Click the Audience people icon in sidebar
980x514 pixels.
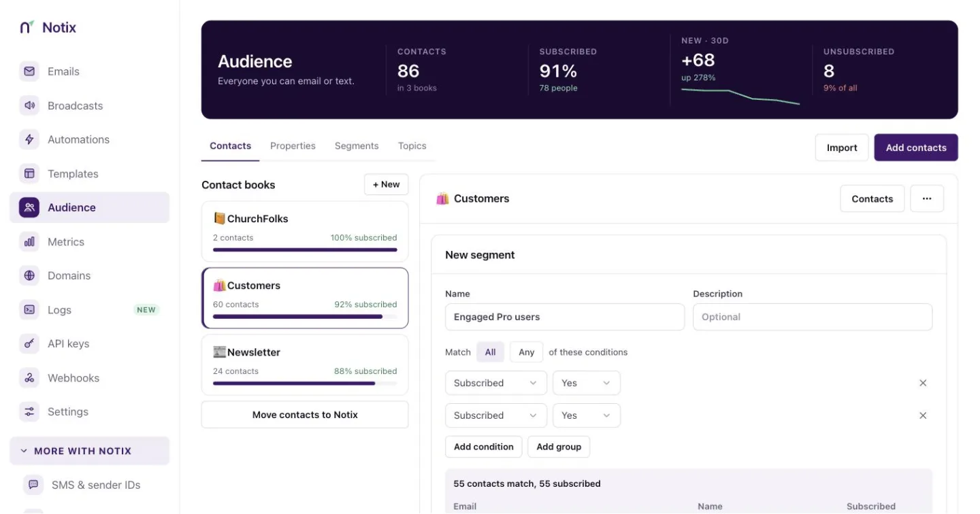tap(29, 207)
